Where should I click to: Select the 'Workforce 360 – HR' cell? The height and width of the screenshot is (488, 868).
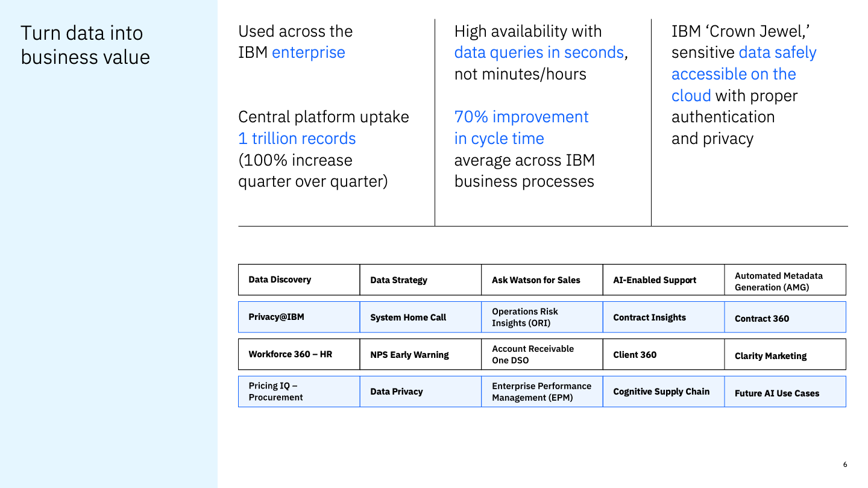point(299,354)
